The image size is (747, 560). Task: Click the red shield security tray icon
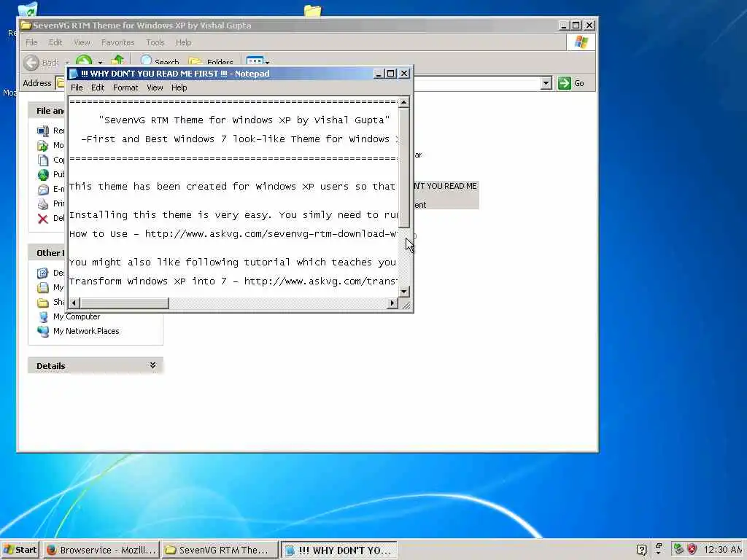(x=692, y=549)
